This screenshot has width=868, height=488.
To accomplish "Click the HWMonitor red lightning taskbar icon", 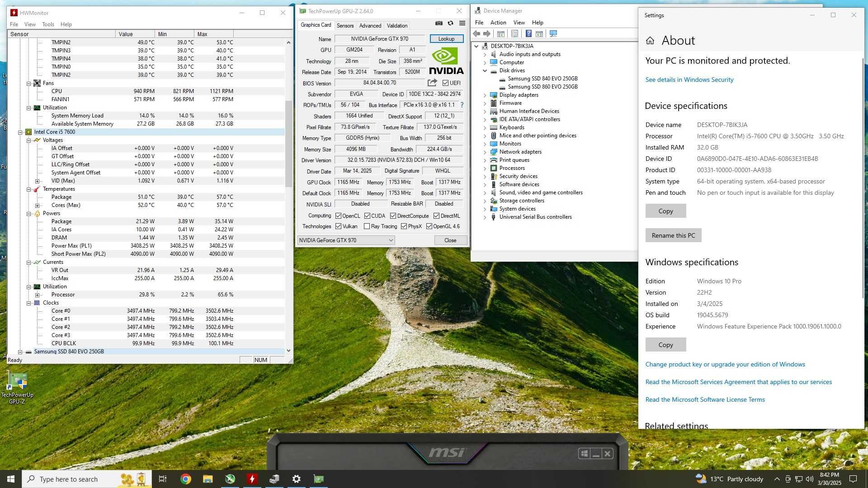I will coord(252,479).
